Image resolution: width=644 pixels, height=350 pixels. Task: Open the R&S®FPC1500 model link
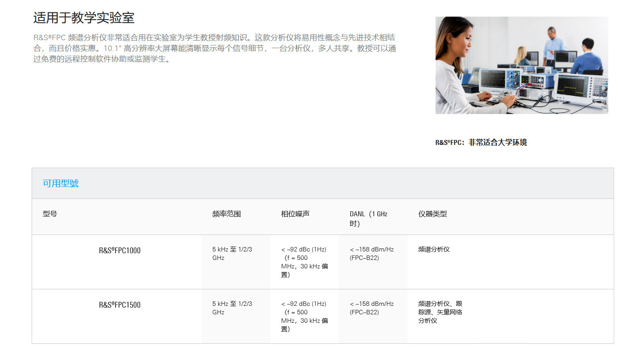coord(120,305)
